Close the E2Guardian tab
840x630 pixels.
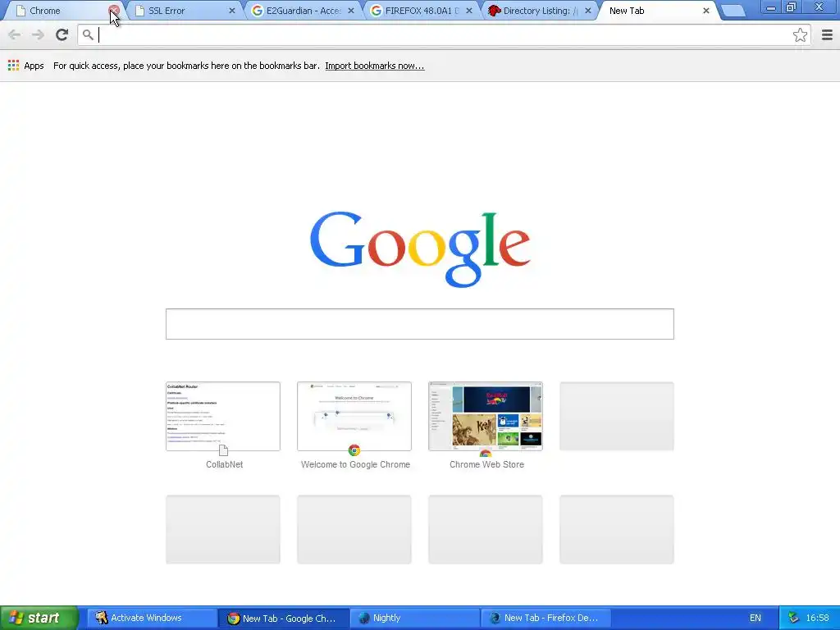pyautogui.click(x=351, y=11)
